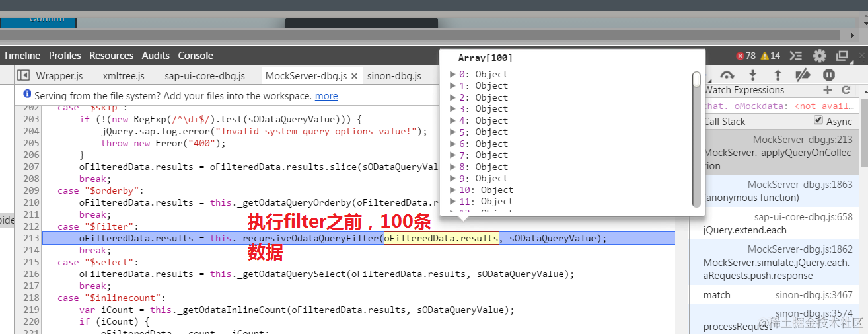The image size is (868, 334).
Task: Click the Array[100] popup title
Action: (486, 58)
